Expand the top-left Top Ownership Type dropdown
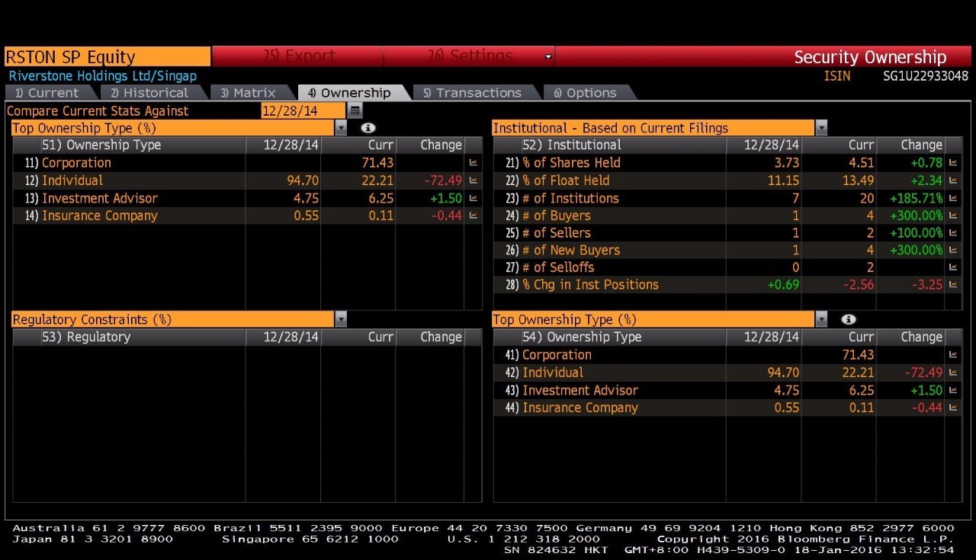976x560 pixels. (x=341, y=128)
